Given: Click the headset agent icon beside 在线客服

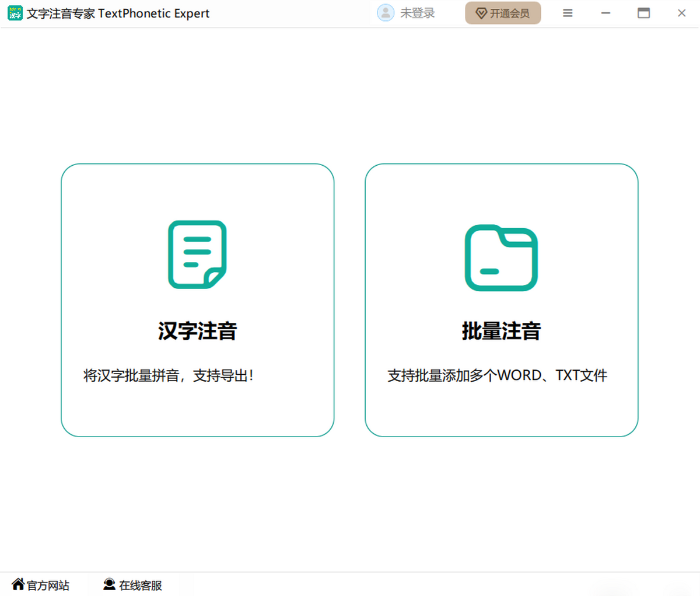Looking at the screenshot, I should [109, 584].
